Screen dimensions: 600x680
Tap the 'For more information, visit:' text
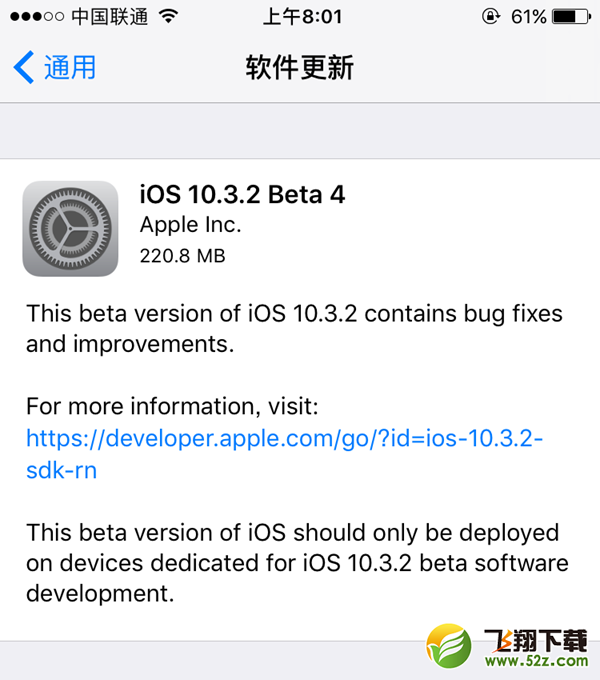pos(172,406)
